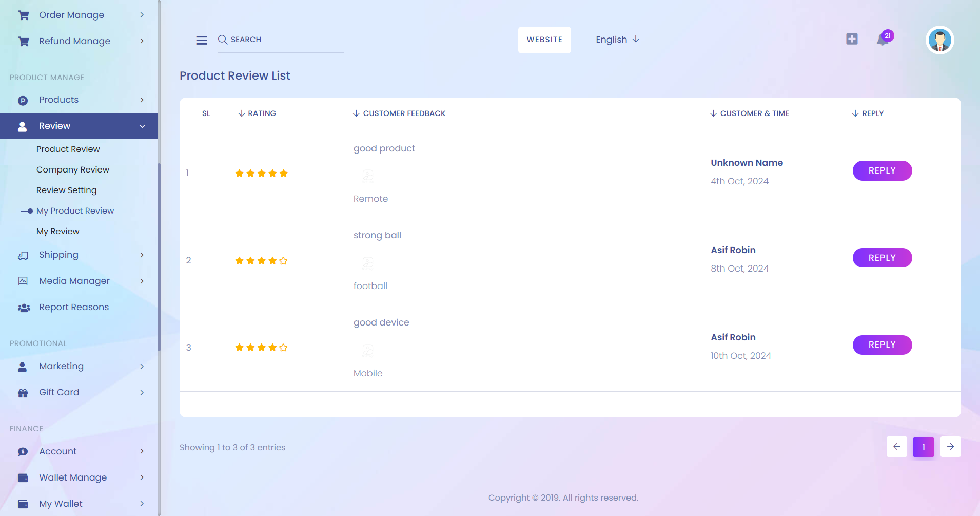Click the Wallet Manage wallet icon

coord(23,477)
